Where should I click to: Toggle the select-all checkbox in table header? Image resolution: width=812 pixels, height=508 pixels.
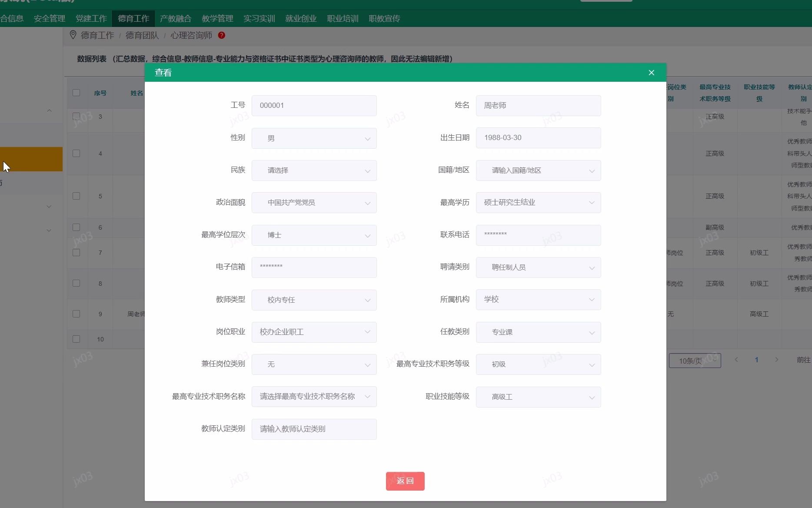coord(77,93)
